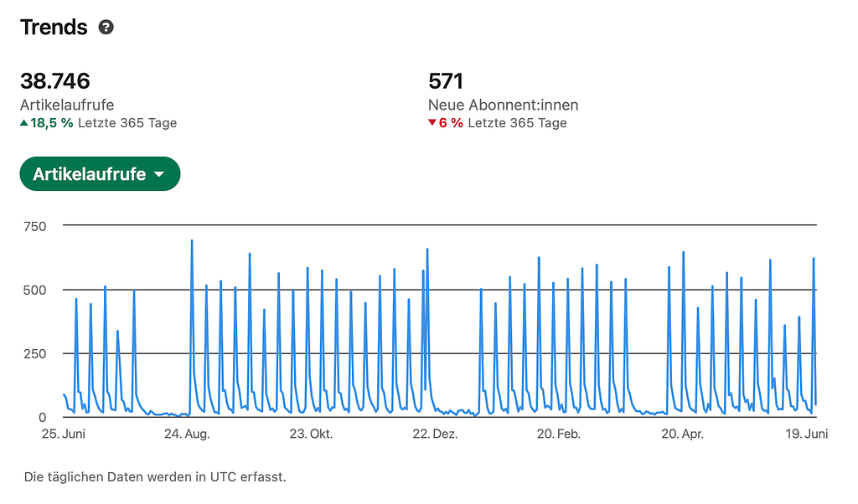Select the 571 new subscribers figure

pyautogui.click(x=446, y=81)
